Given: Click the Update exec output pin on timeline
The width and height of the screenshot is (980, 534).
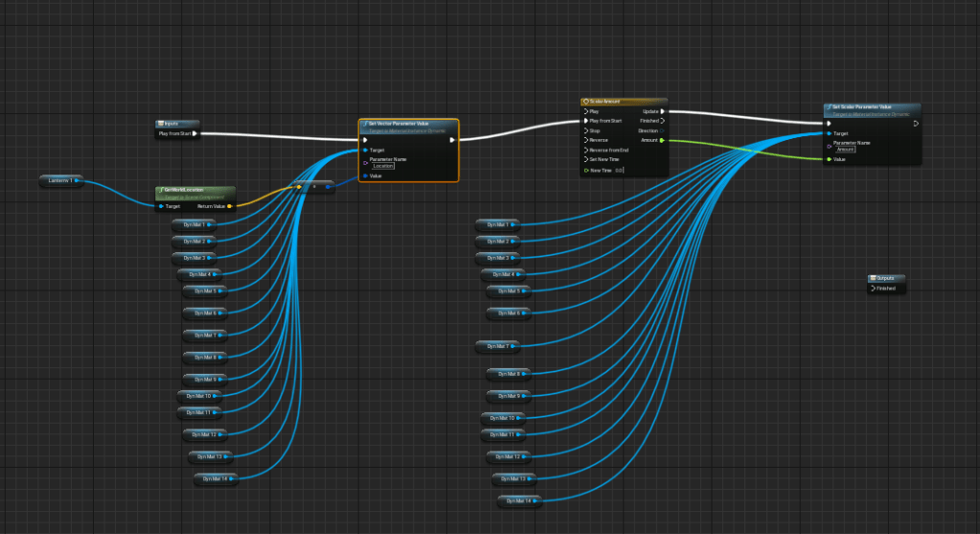Looking at the screenshot, I should [662, 111].
